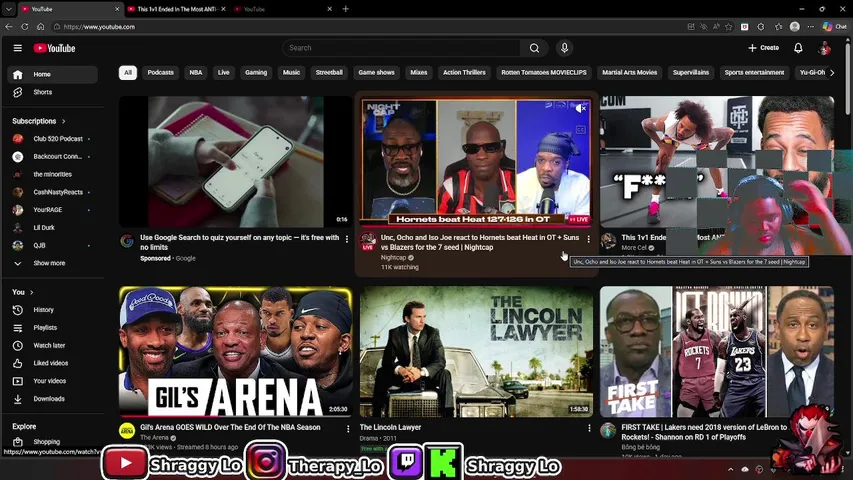The width and height of the screenshot is (853, 480).
Task: Open Downloads in sidebar
Action: pos(53,399)
